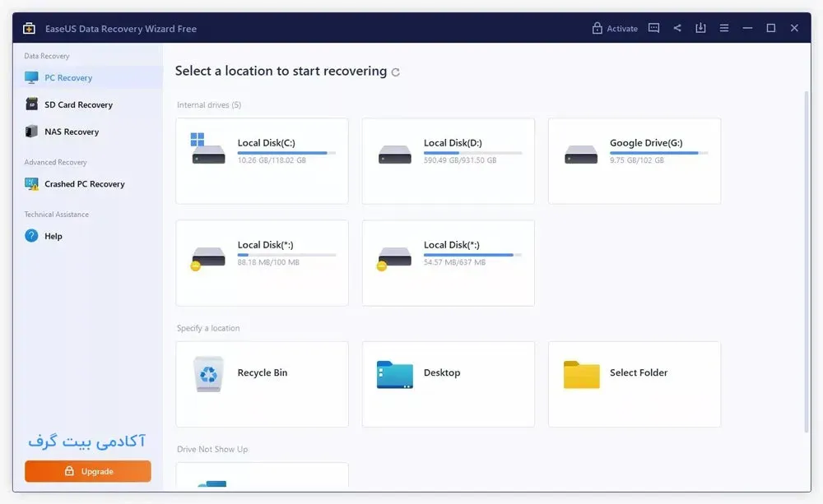Viewport: 823px width, 504px height.
Task: Click the orange Upgrade button
Action: (88, 471)
